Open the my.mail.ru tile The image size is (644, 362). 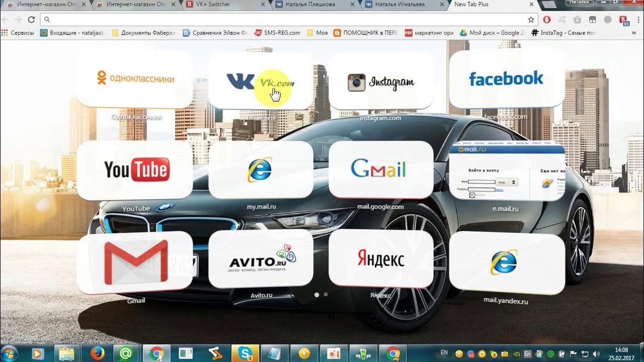coord(261,169)
